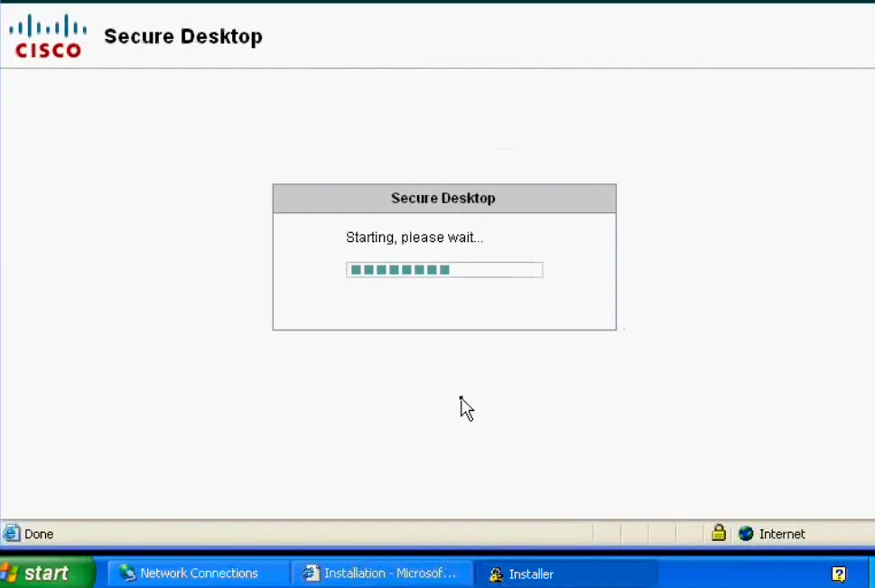Screen dimensions: 875x588
Task: Click the Secure Desktop dialog title bar
Action: pos(443,198)
